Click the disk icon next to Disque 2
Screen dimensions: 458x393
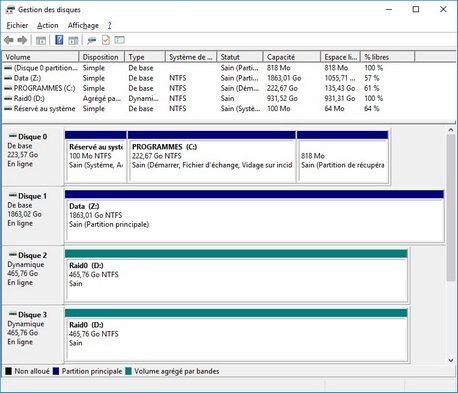13,255
